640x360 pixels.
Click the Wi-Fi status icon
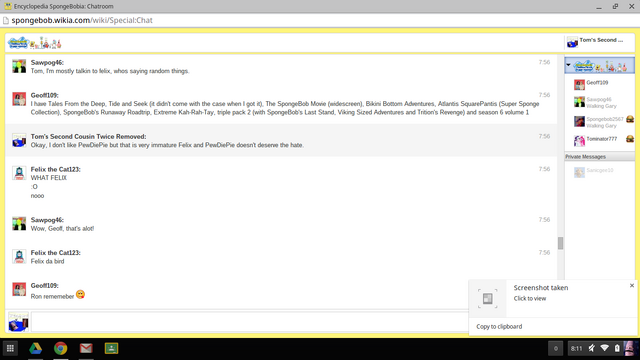point(605,348)
